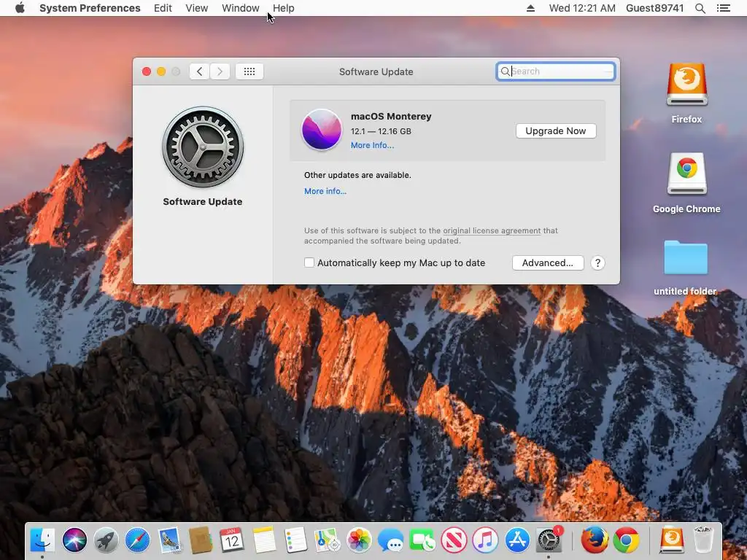This screenshot has height=560, width=747.
Task: Go forward with the right chevron button
Action: pos(220,71)
